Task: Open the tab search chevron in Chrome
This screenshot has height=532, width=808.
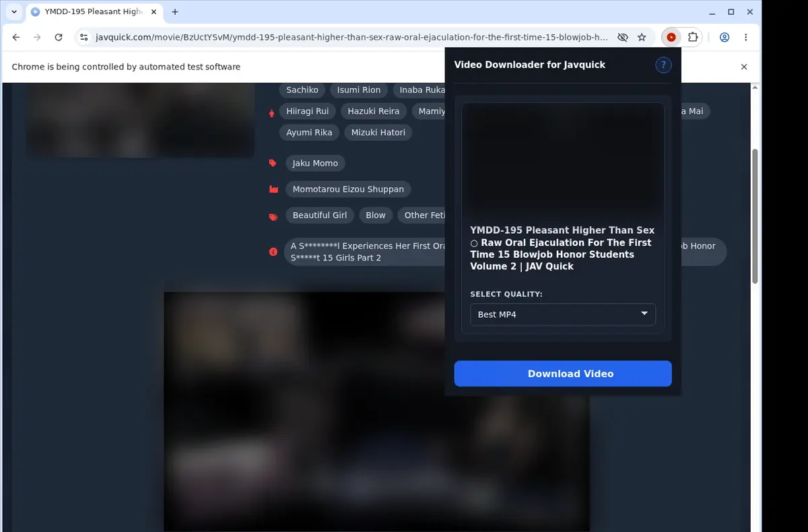Action: pyautogui.click(x=14, y=11)
